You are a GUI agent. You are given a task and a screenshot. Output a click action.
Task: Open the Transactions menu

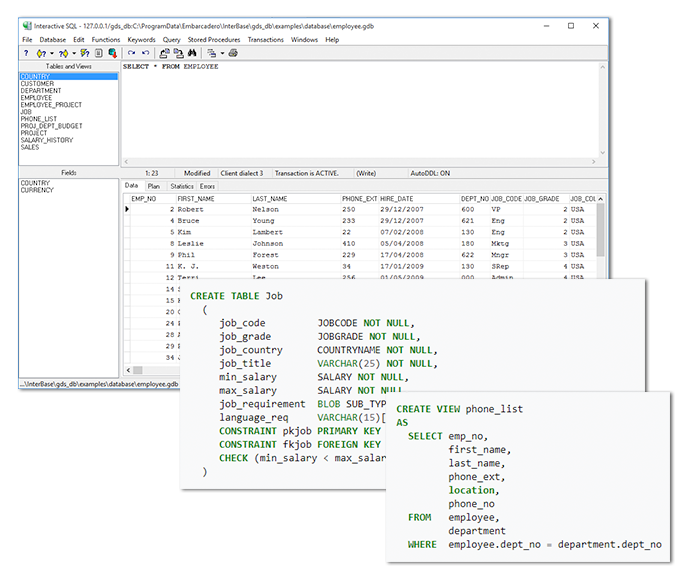tap(265, 39)
